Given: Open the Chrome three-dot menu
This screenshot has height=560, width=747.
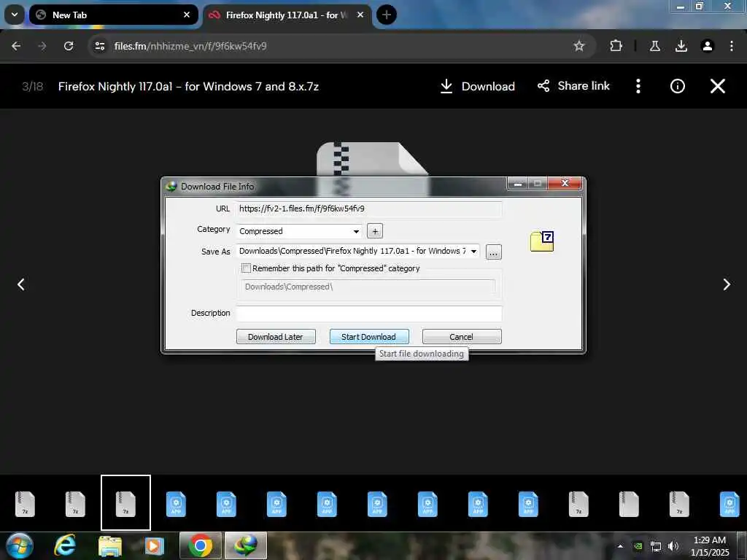Looking at the screenshot, I should click(731, 46).
